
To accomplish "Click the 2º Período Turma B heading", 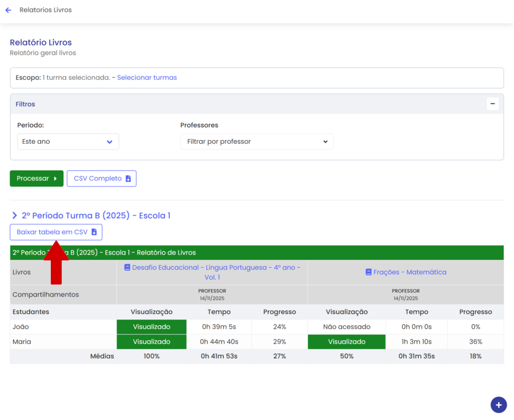I will (96, 216).
